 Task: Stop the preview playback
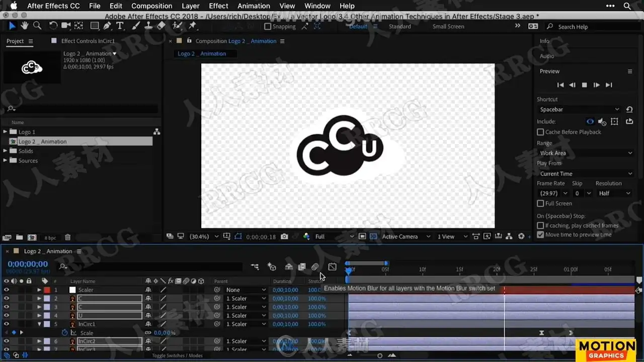584,85
